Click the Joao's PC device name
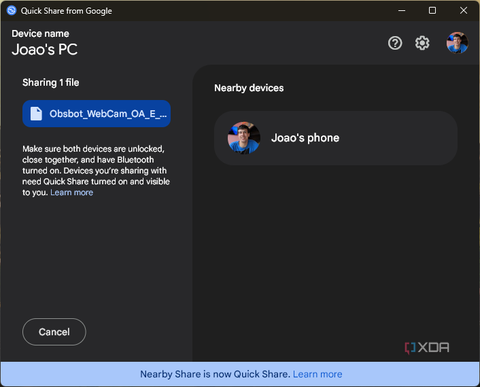Viewport: 480px width, 387px height. 45,50
